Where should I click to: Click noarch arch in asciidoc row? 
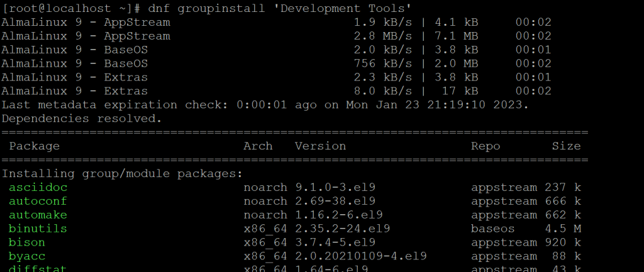265,187
